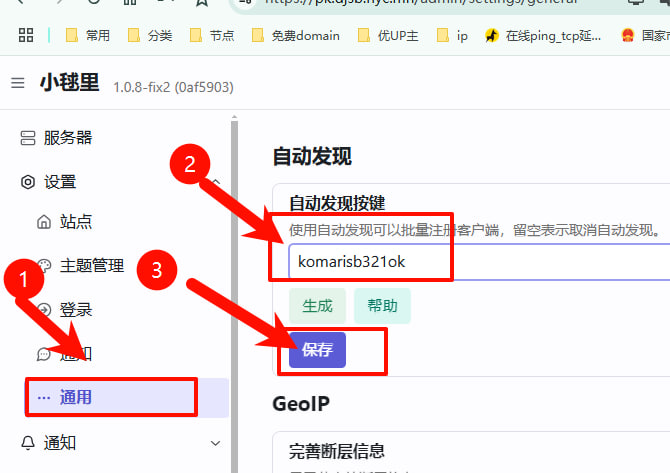
Task: Open the 节点 bookmark folder
Action: [211, 35]
